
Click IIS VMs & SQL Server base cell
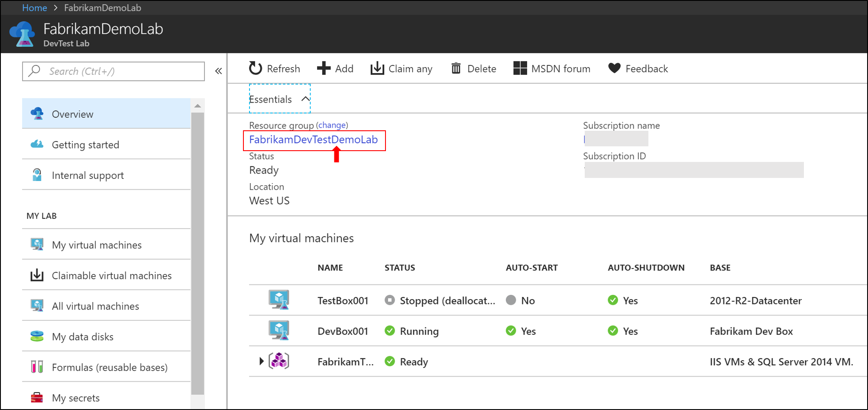(x=781, y=361)
